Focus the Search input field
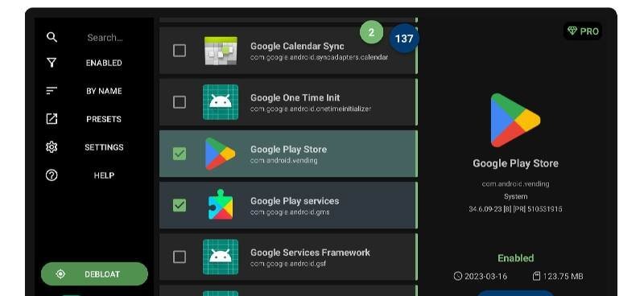644x296 pixels. click(105, 38)
